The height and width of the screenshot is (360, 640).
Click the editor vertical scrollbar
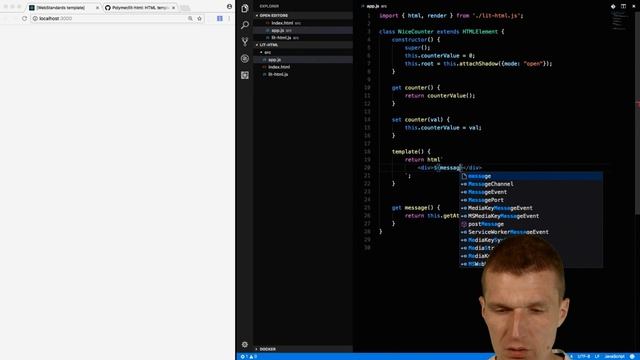pyautogui.click(x=638, y=112)
